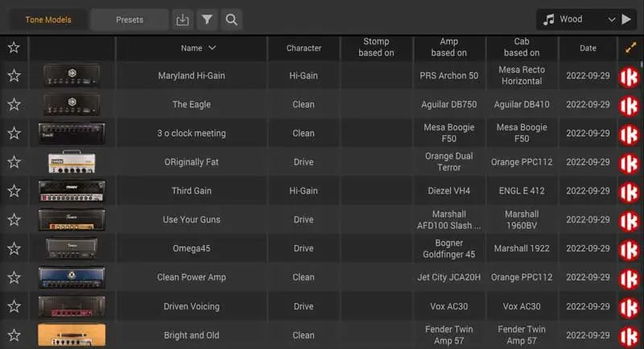Switch to the Presets tab
This screenshot has width=644, height=349.
(130, 19)
